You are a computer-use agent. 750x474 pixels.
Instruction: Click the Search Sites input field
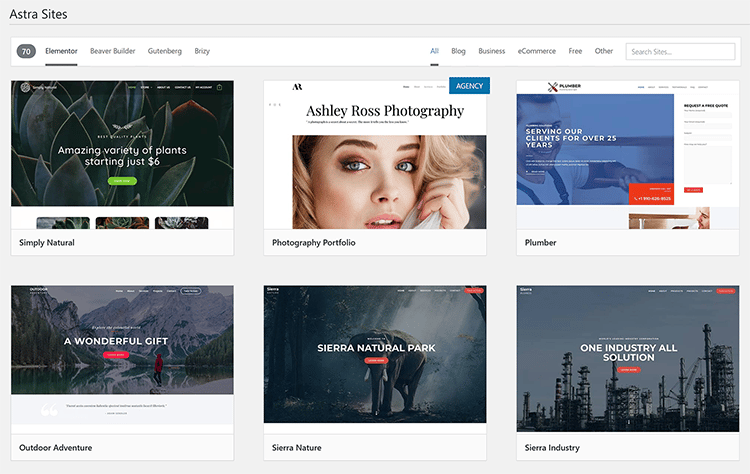(680, 52)
